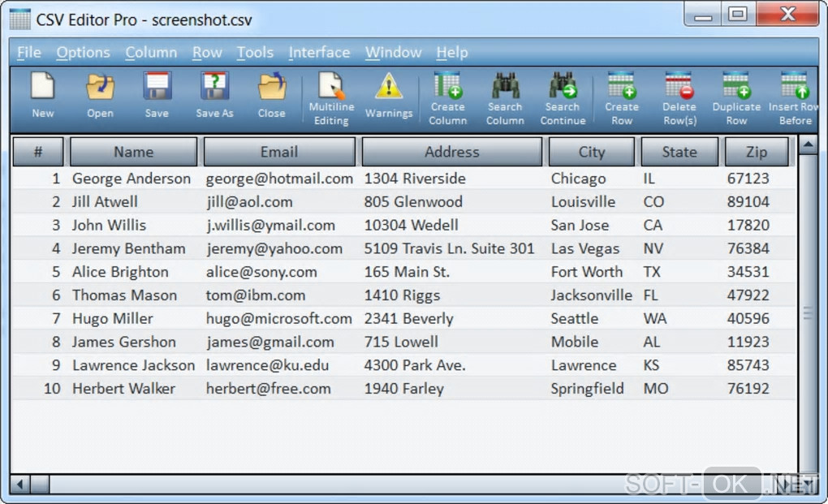Open the File menu
Viewport: 828px width, 504px height.
point(28,52)
